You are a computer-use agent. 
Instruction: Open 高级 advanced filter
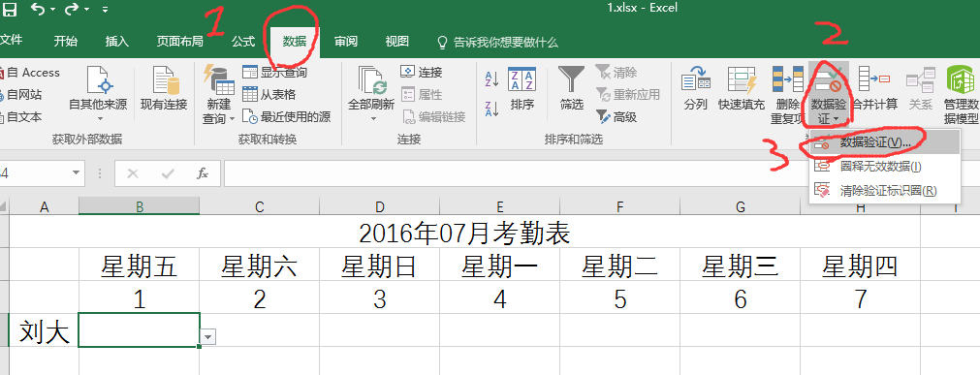tap(616, 117)
